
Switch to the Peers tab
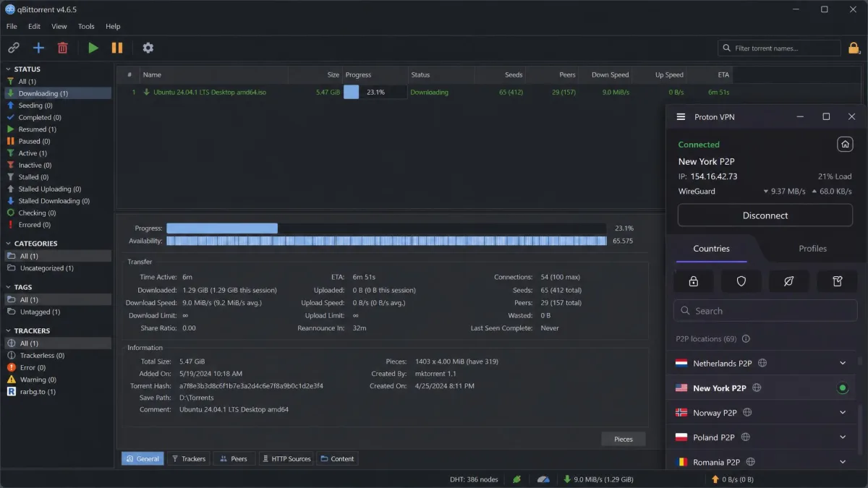pos(234,458)
